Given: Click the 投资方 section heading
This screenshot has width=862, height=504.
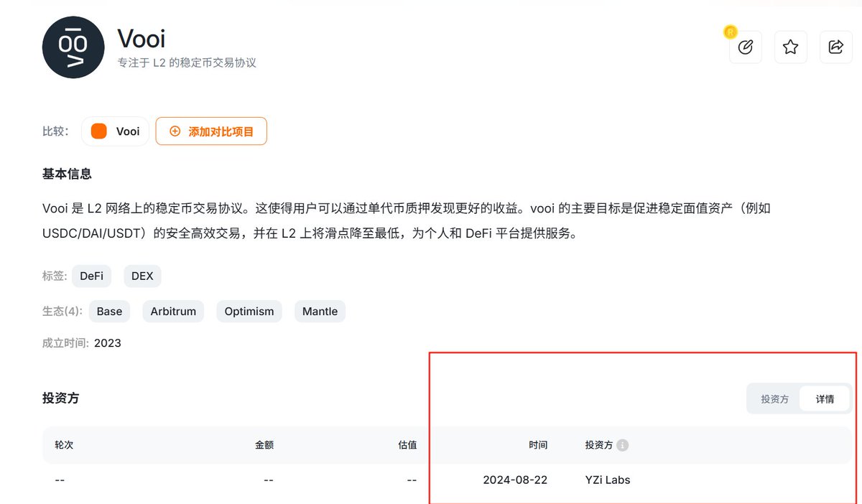Looking at the screenshot, I should pos(61,398).
